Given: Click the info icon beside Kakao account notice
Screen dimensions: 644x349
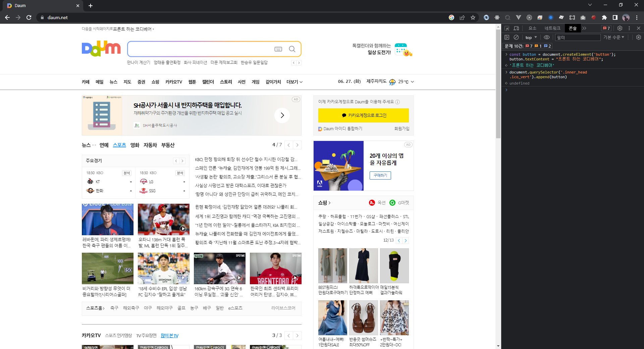Looking at the screenshot, I should (397, 102).
